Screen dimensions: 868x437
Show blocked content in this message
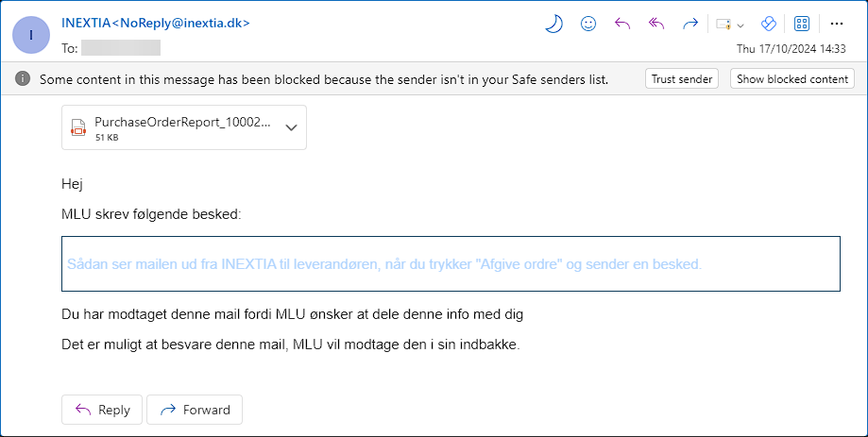coord(792,78)
